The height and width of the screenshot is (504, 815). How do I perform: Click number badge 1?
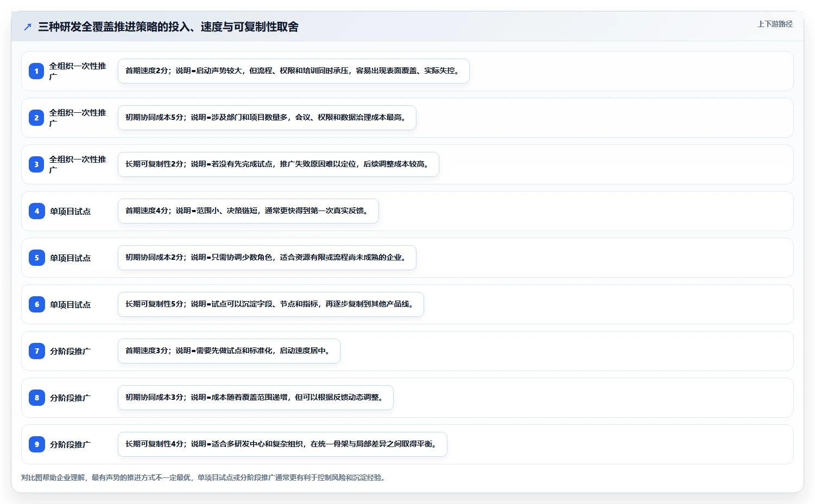36,71
